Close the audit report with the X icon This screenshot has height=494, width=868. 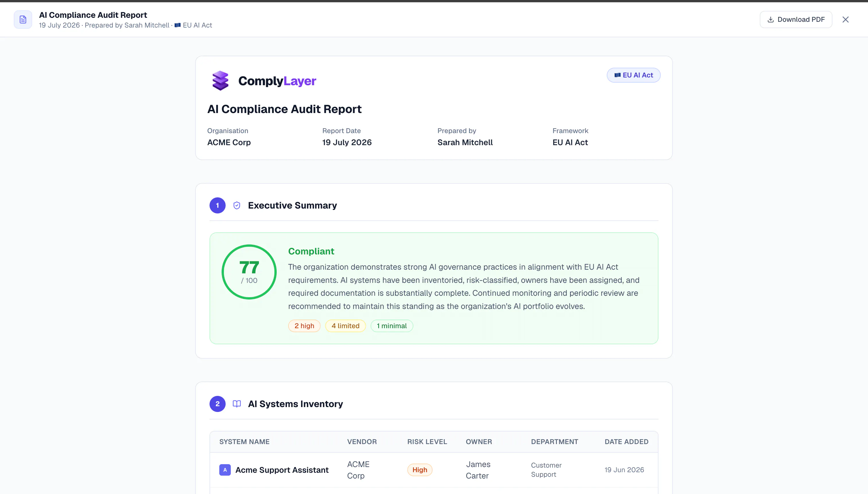[845, 19]
